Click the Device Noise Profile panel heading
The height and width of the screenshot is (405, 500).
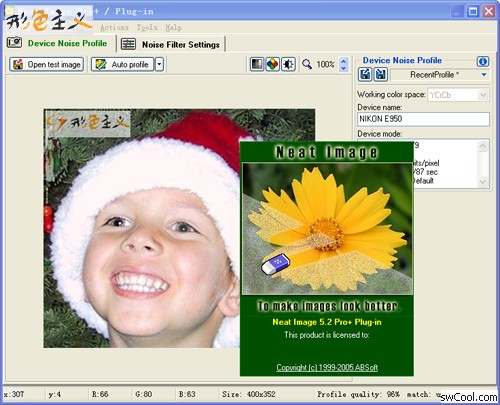point(402,60)
